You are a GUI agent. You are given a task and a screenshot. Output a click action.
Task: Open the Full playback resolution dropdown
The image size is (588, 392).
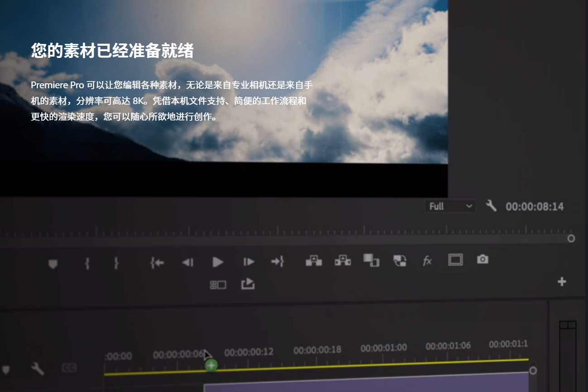tap(450, 206)
